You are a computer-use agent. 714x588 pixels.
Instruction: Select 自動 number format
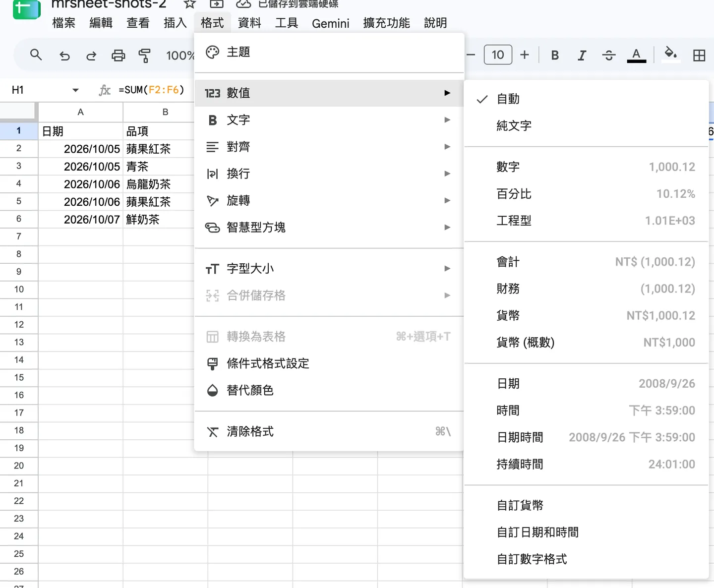tap(586, 99)
